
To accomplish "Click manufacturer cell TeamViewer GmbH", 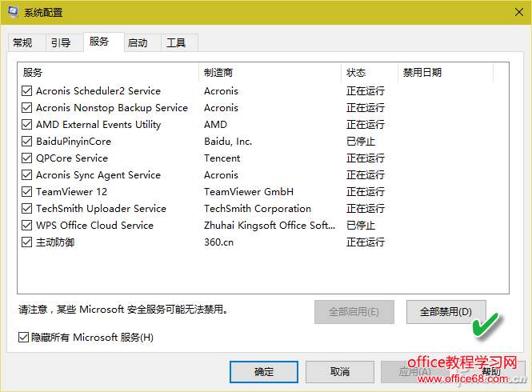I will click(249, 192).
